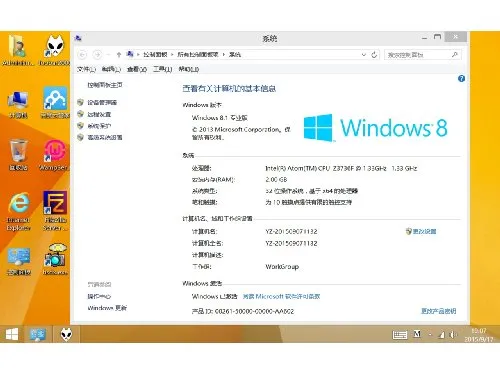
Task: Select the FileZilla Server desktop shortcut
Action: (55, 211)
